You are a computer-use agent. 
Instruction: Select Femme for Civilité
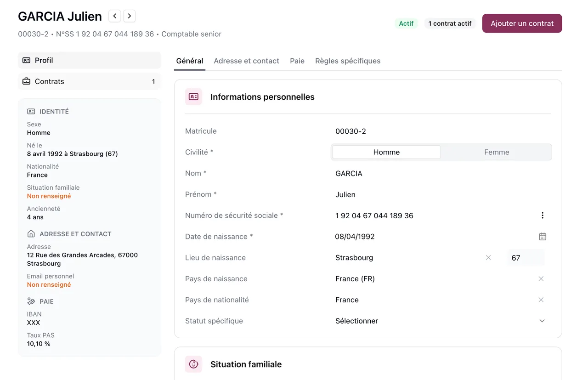(497, 152)
